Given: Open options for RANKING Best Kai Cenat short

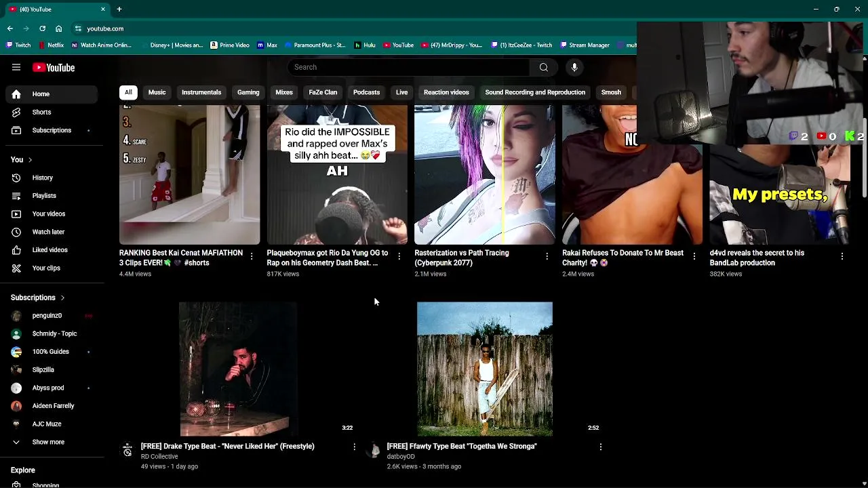Looking at the screenshot, I should pos(252,256).
